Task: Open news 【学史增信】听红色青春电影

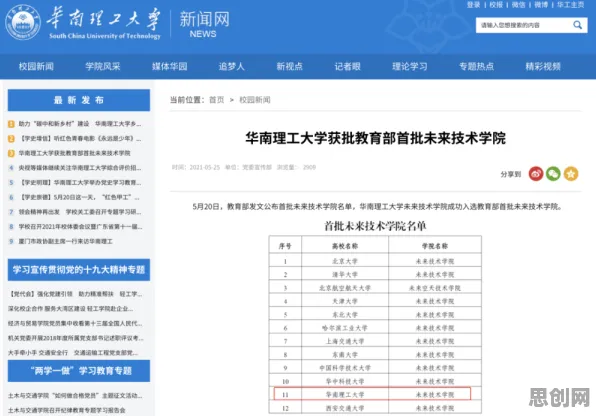Action: (x=80, y=138)
